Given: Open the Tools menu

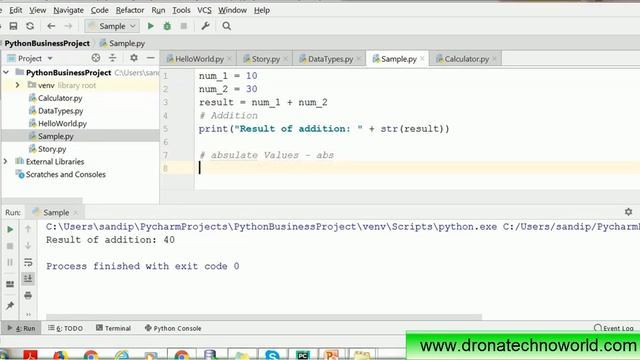Looking at the screenshot, I should point(181,10).
